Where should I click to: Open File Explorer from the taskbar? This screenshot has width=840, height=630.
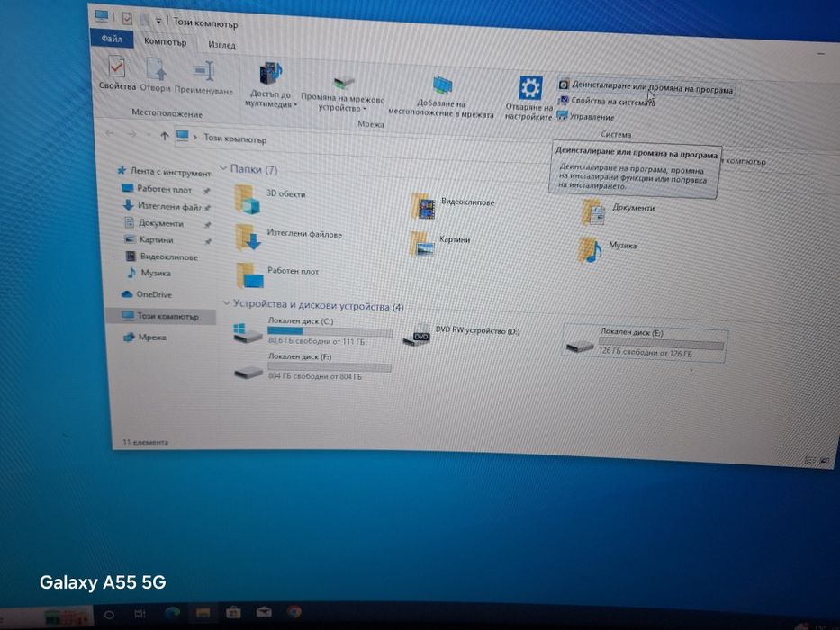tap(203, 612)
